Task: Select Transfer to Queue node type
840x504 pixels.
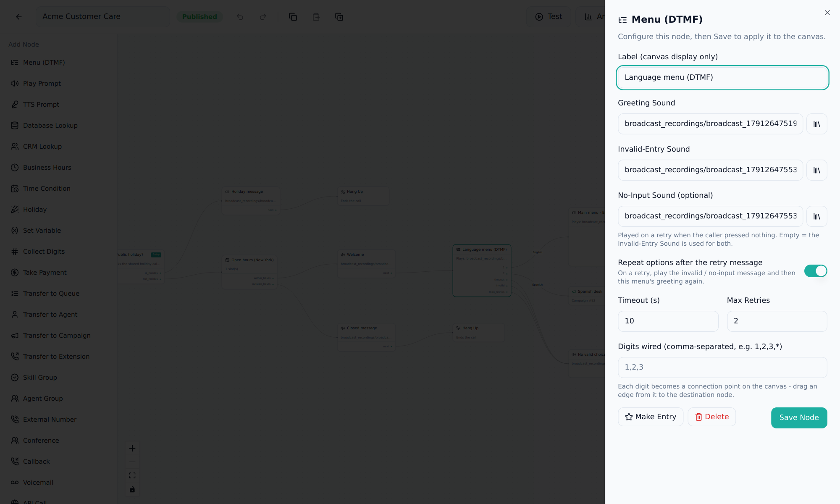Action: point(59,294)
